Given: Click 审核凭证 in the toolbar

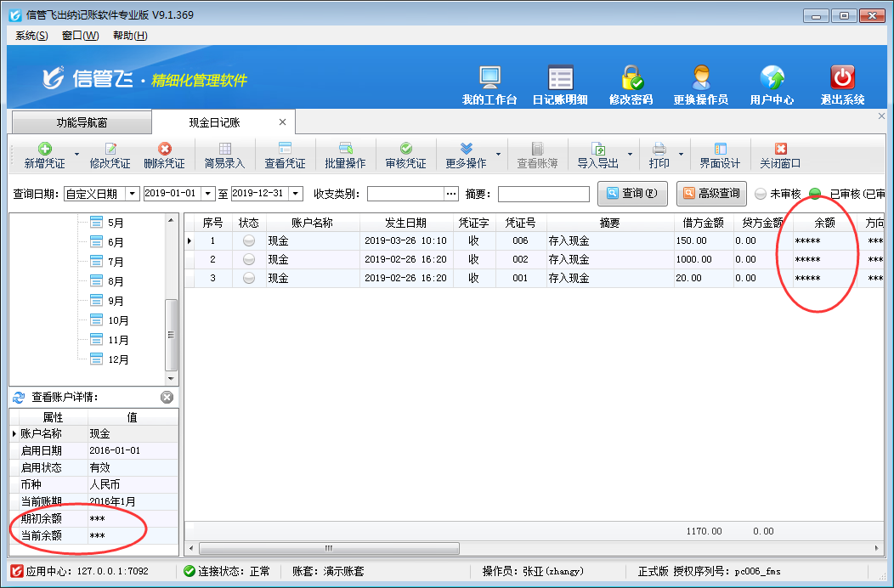Looking at the screenshot, I should click(405, 155).
